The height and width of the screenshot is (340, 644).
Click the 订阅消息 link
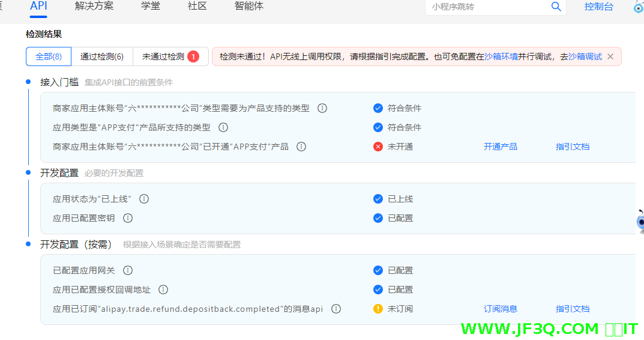point(500,309)
